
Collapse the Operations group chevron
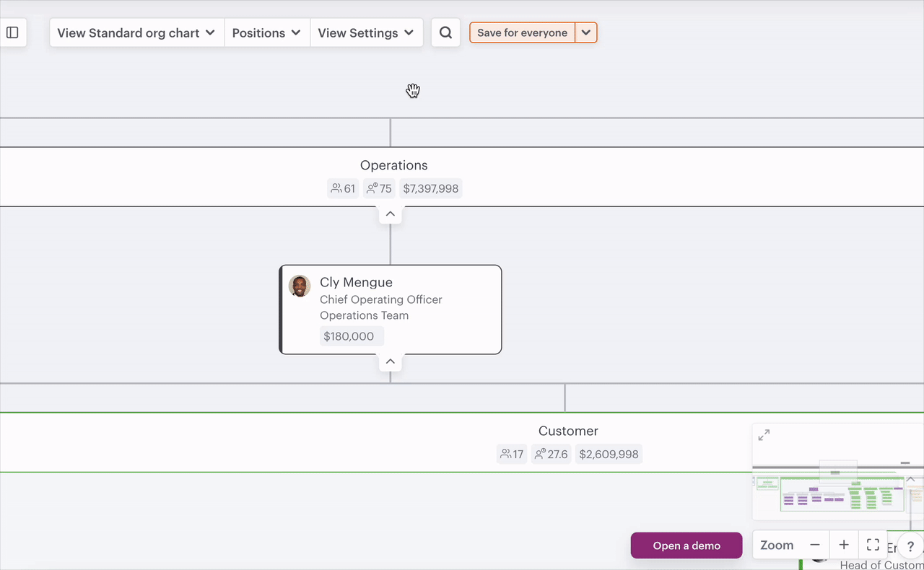coord(390,214)
